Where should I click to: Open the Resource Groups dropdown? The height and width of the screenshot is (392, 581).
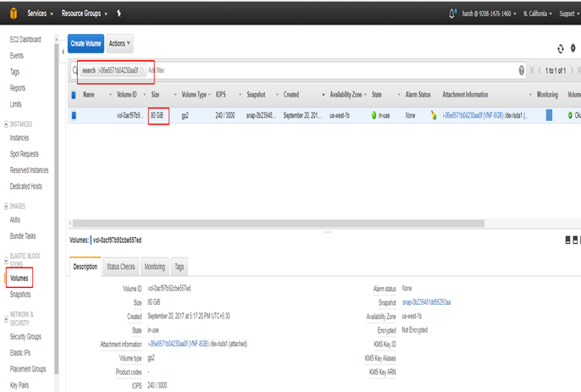pos(85,14)
